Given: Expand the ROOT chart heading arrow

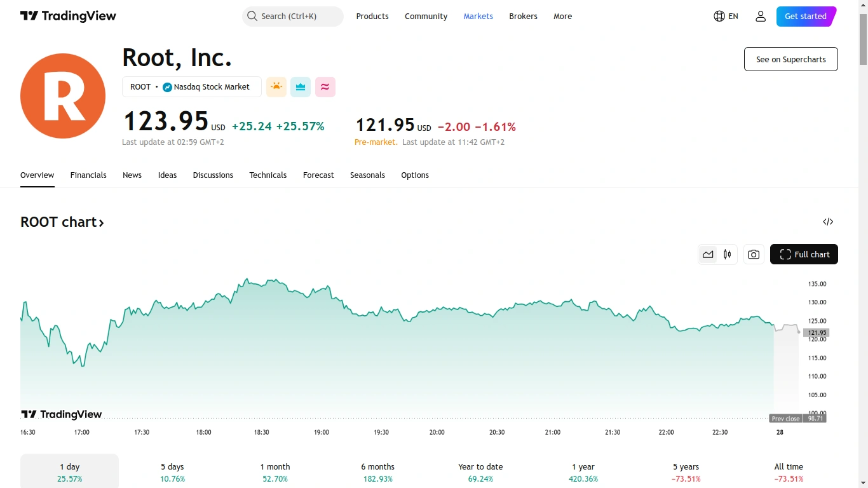Looking at the screenshot, I should pyautogui.click(x=101, y=222).
